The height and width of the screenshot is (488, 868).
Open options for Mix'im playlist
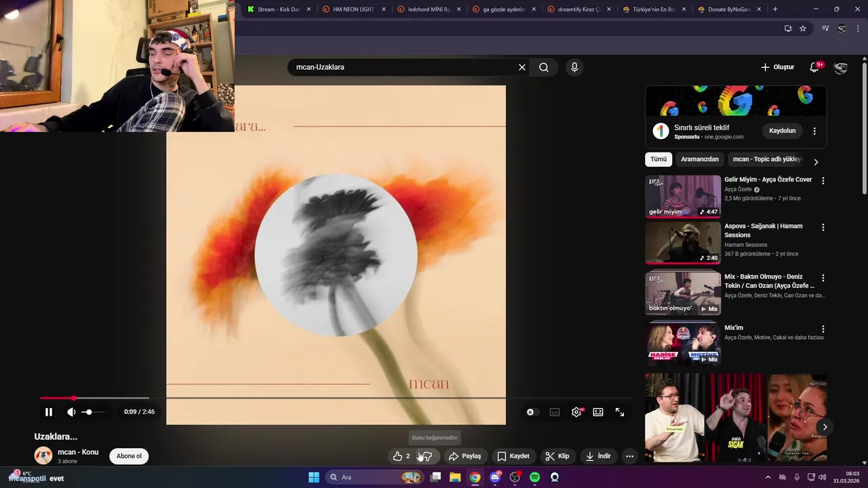823,329
